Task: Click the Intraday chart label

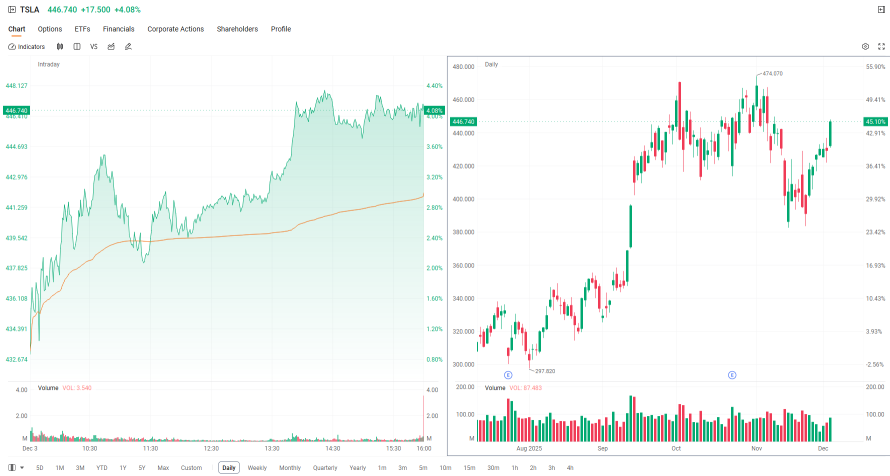Action: [x=48, y=64]
